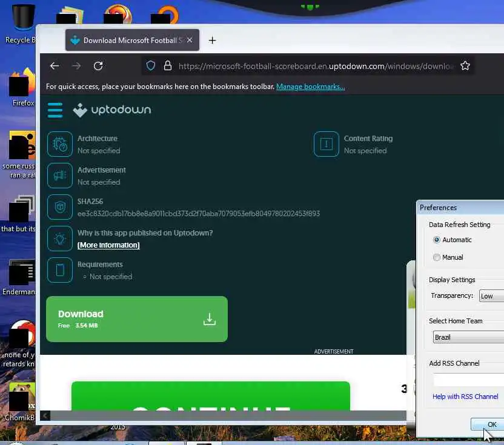Viewport: 504px width, 445px height.
Task: Go back with the browser back arrow
Action: [55, 66]
